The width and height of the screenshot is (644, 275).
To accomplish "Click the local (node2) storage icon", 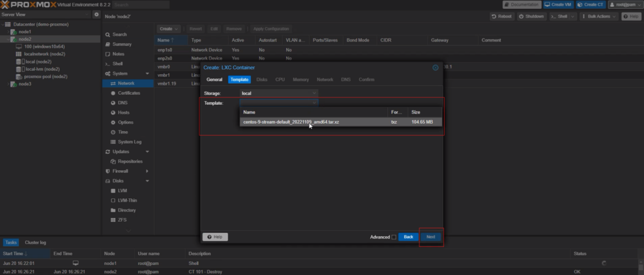I will tap(18, 62).
